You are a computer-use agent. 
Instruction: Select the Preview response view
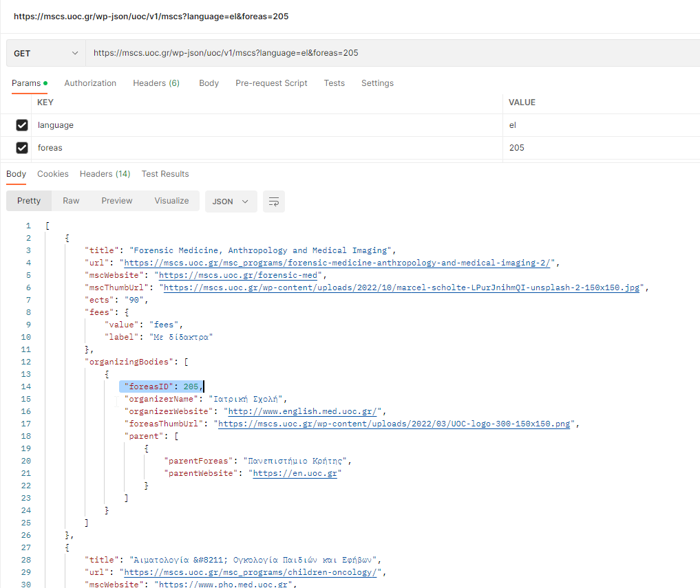point(117,201)
